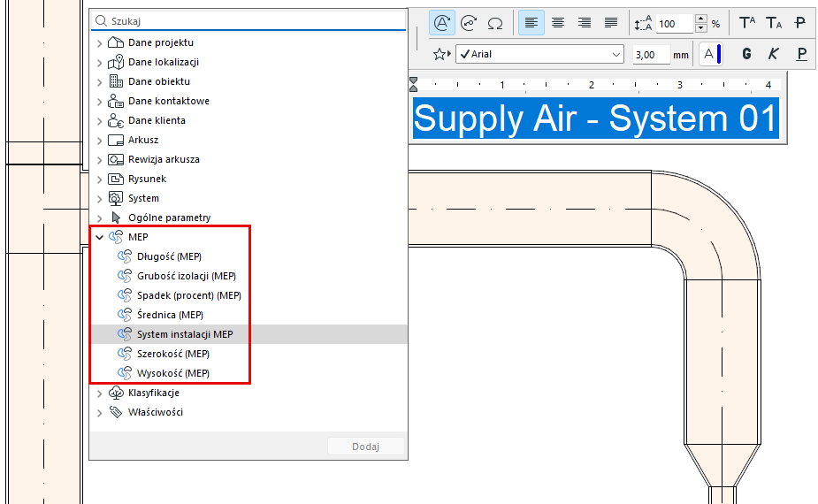Image resolution: width=818 pixels, height=504 pixels.
Task: Toggle underline P formatting
Action: pyautogui.click(x=802, y=54)
